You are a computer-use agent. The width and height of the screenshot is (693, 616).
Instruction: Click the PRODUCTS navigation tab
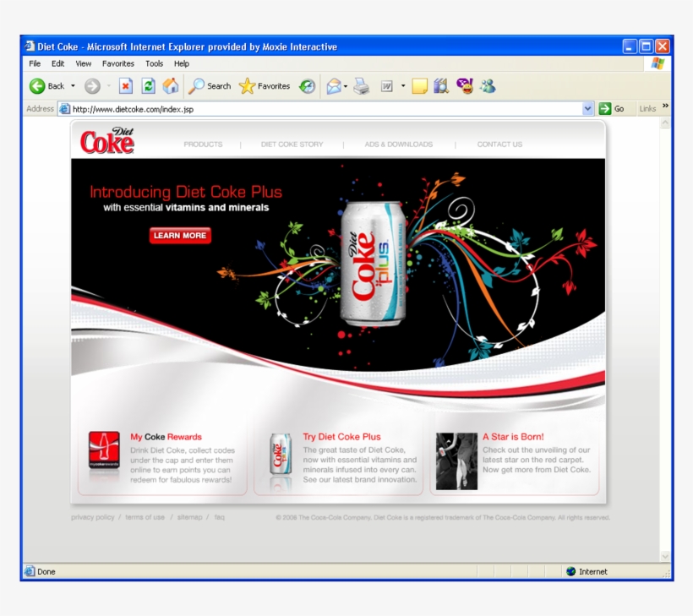(x=203, y=144)
